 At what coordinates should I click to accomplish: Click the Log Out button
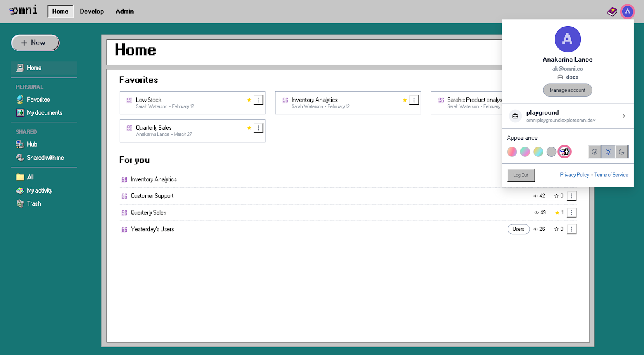(x=520, y=175)
